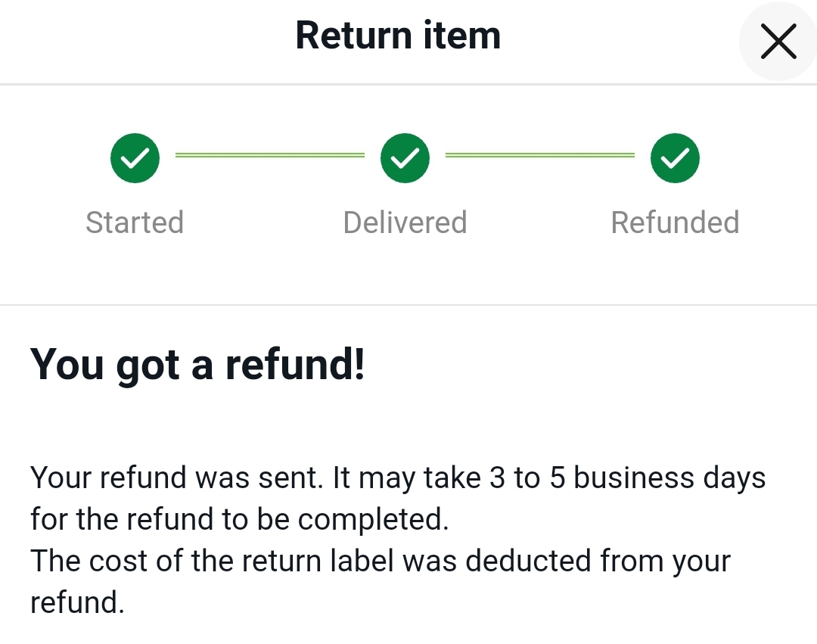Image resolution: width=817 pixels, height=644 pixels.
Task: Click the You got a refund! heading
Action: pyautogui.click(x=197, y=366)
